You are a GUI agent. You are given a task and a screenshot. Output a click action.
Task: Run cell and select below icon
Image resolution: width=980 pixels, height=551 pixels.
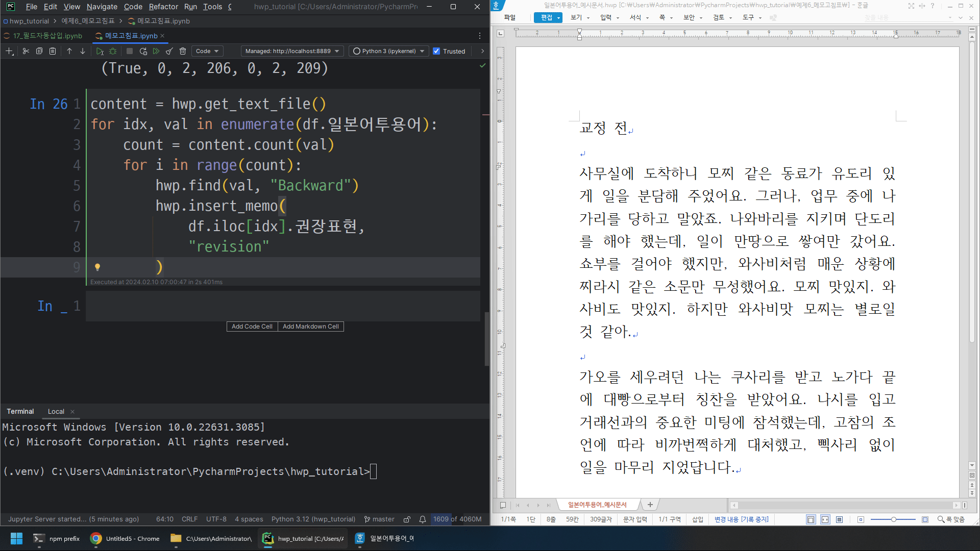pos(100,51)
